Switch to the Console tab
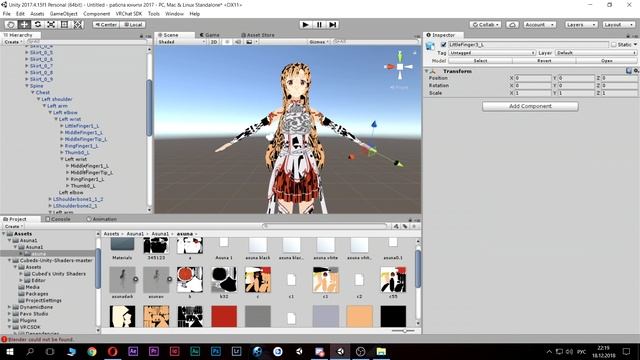 [x=58, y=219]
